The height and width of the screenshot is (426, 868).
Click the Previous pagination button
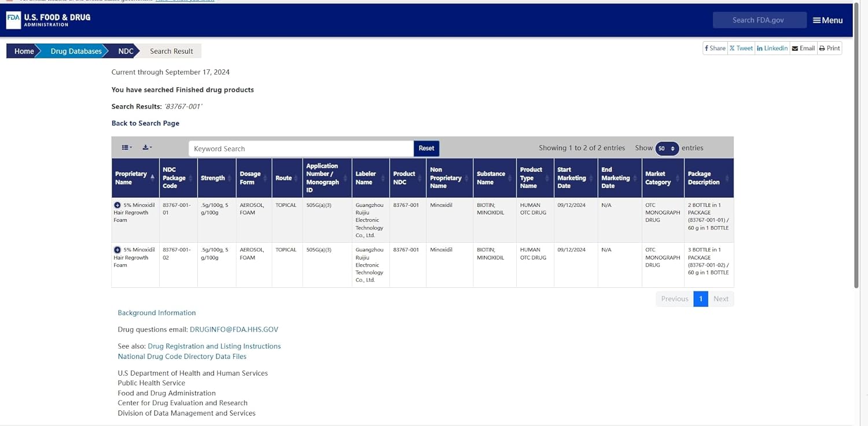click(675, 299)
